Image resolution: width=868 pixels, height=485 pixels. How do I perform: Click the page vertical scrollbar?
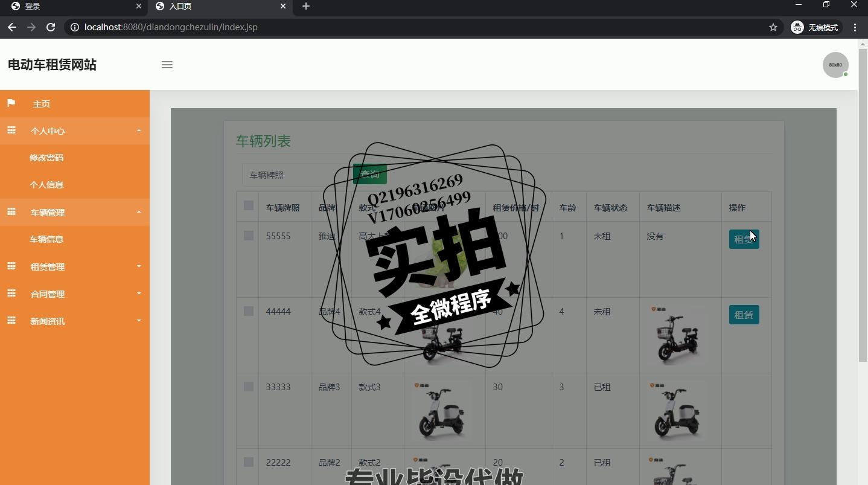863,205
